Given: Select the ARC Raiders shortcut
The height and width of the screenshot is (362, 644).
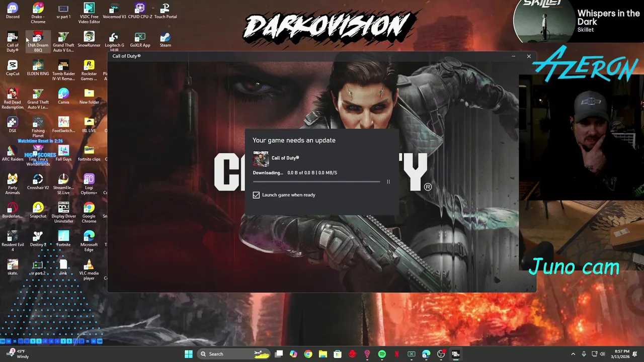Looking at the screenshot, I should (x=13, y=153).
